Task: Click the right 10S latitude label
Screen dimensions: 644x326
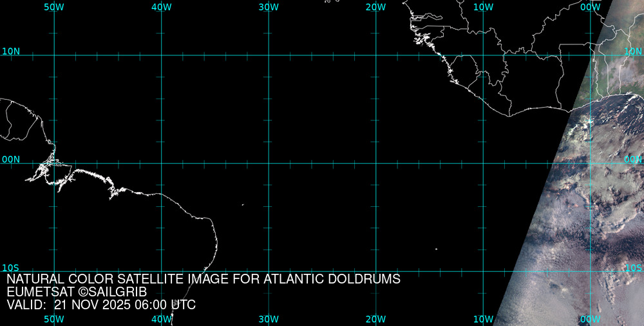Action: click(634, 267)
